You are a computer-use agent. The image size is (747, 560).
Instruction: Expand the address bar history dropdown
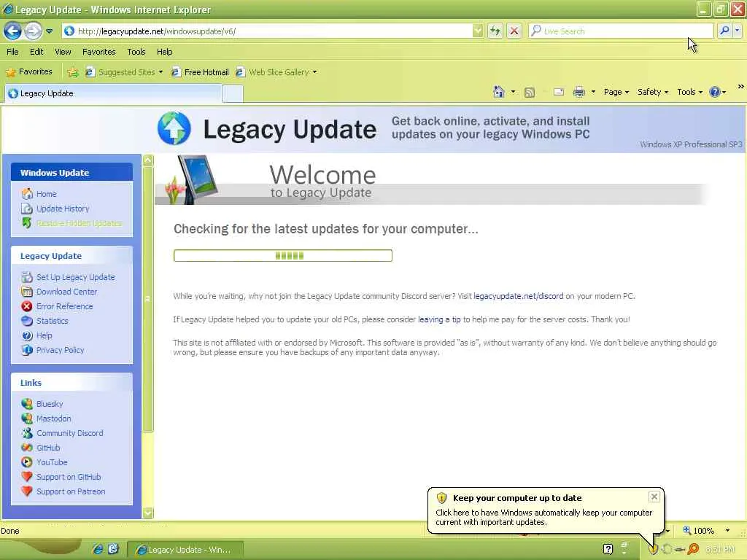click(477, 31)
